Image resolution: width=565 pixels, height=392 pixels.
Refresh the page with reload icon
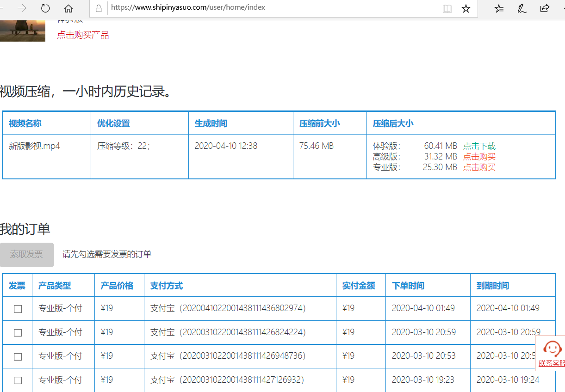point(45,8)
